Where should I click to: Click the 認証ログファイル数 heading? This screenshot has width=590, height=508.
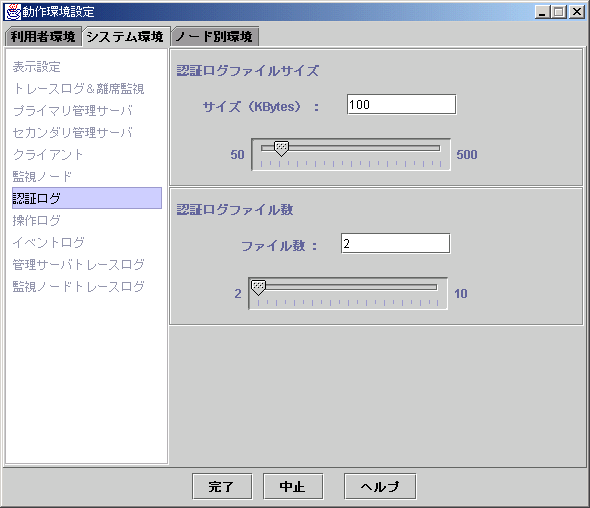235,210
